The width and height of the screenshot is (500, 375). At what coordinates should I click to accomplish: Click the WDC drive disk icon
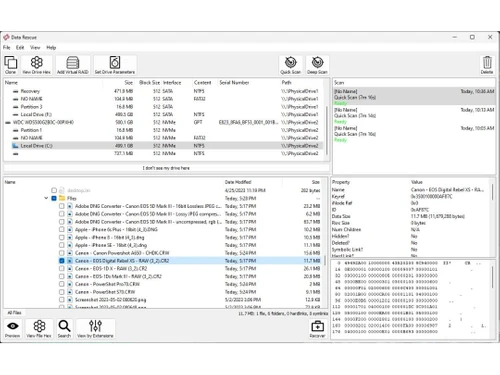click(x=8, y=122)
